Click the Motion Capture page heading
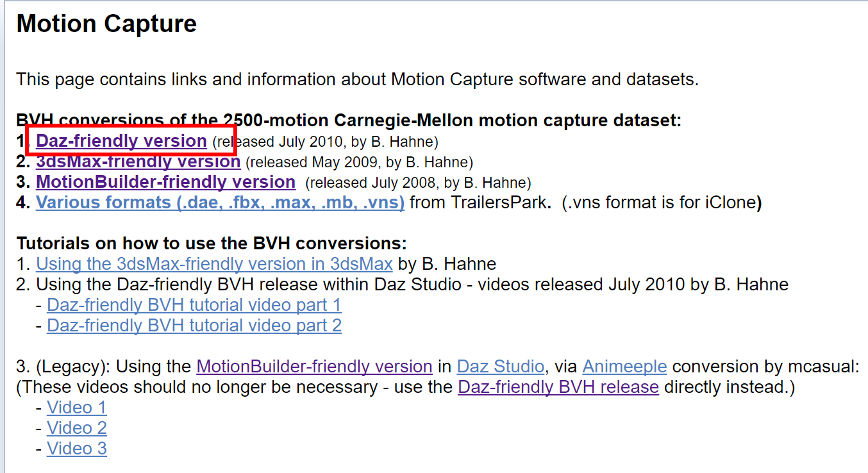This screenshot has width=868, height=473. (106, 24)
